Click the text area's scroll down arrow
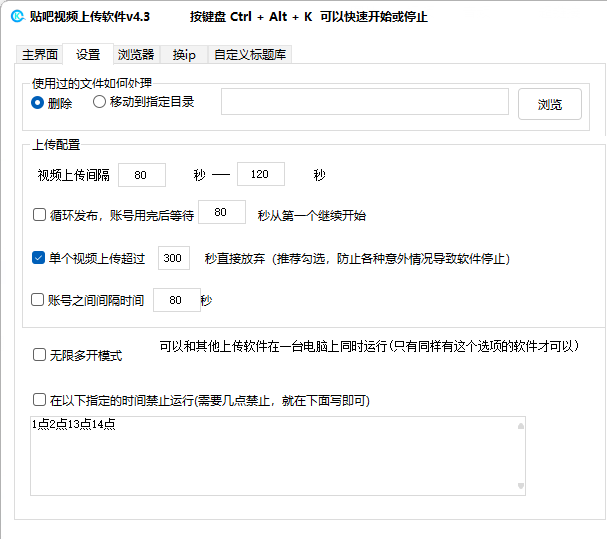 point(521,486)
